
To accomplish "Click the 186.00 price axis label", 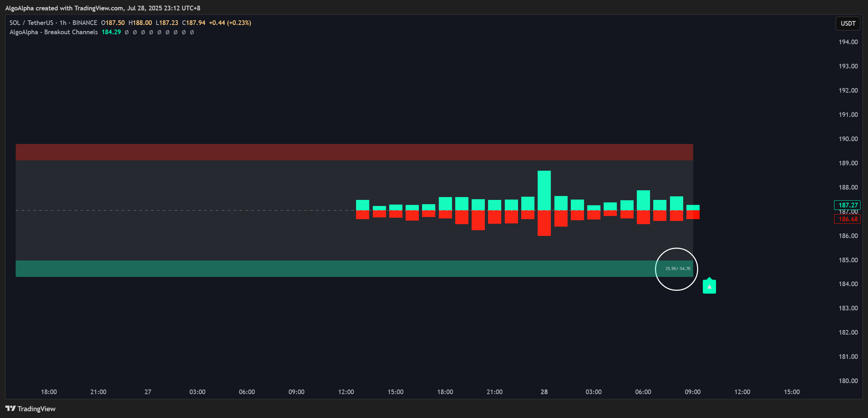I will pyautogui.click(x=848, y=236).
